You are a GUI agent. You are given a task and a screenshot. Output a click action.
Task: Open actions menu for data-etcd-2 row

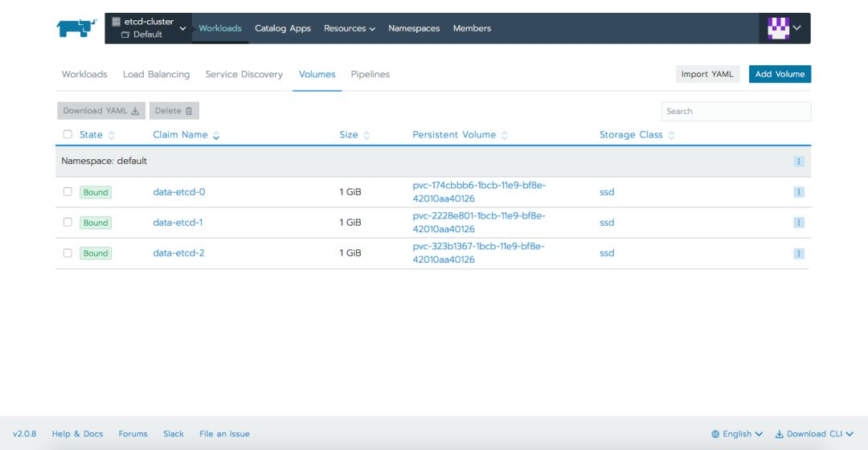[x=798, y=253]
